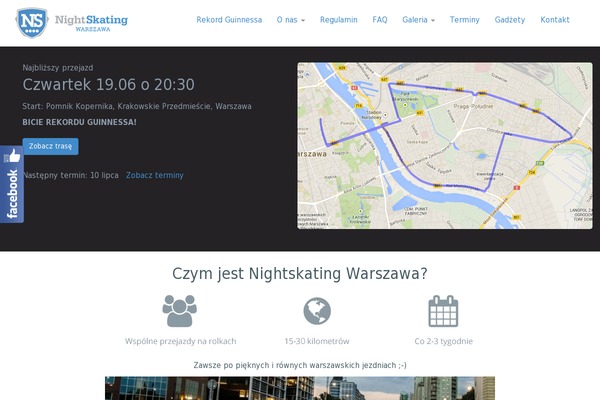This screenshot has height=400, width=600.
Task: Click the sentence Zawsze po pięknych i równych
Action: point(300,365)
